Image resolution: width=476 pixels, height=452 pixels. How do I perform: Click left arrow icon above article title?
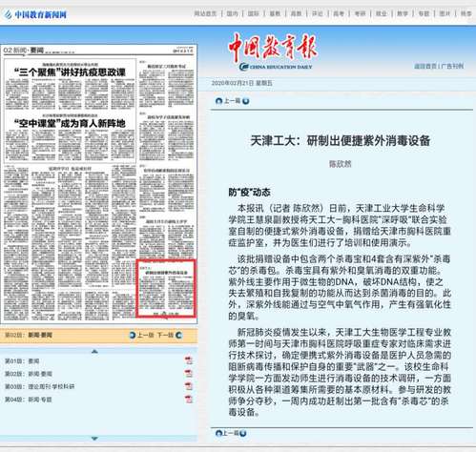click(218, 101)
